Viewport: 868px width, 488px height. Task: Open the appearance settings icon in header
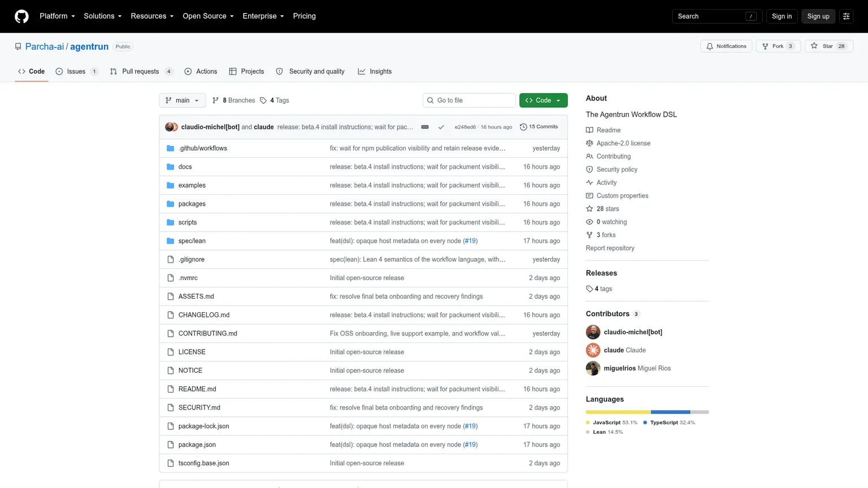coord(846,16)
